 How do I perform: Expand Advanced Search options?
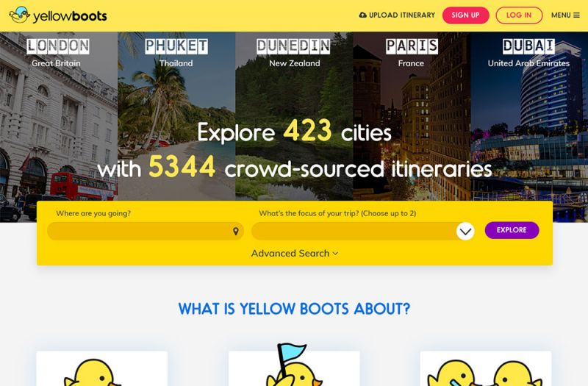click(x=295, y=253)
